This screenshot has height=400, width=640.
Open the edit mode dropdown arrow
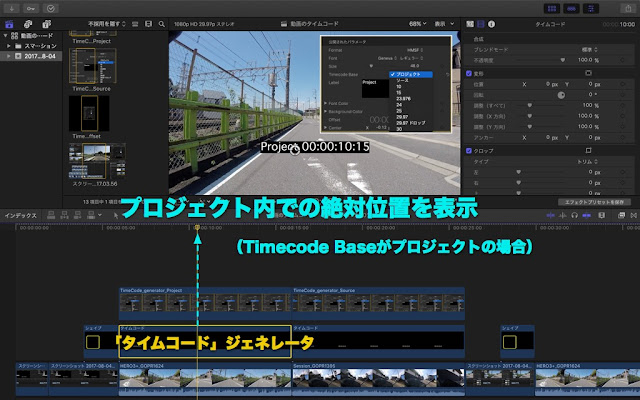click(100, 215)
